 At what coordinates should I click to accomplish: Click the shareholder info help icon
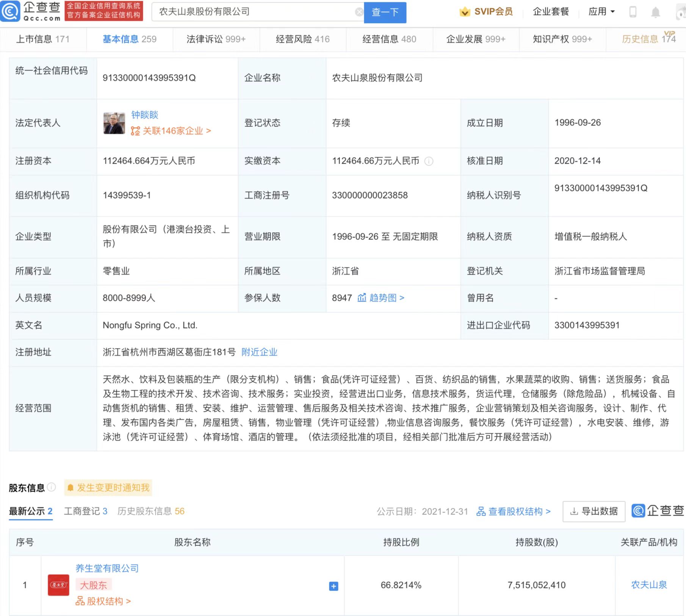tap(52, 487)
